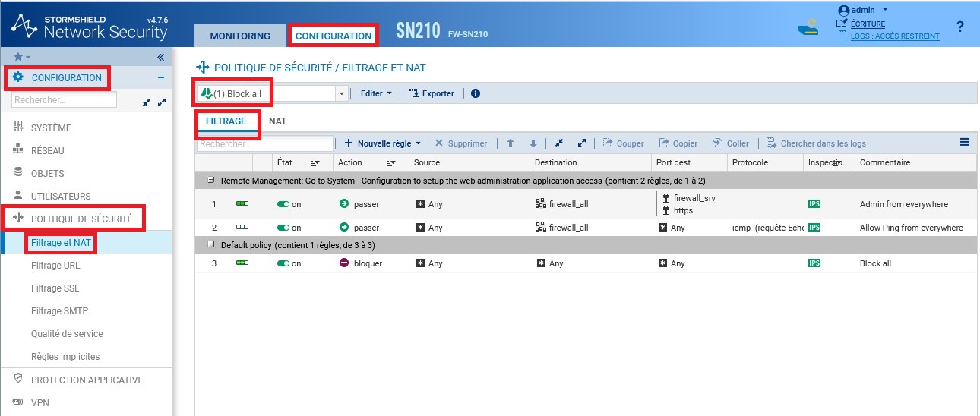Click the IPS badge in rule 1
The width and height of the screenshot is (980, 416).
(x=814, y=204)
